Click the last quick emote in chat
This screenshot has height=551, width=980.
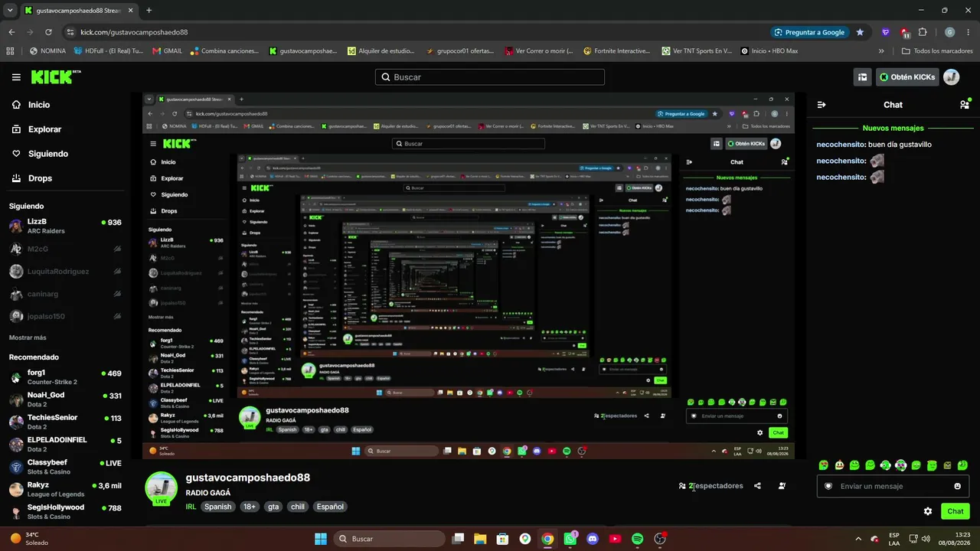(962, 465)
